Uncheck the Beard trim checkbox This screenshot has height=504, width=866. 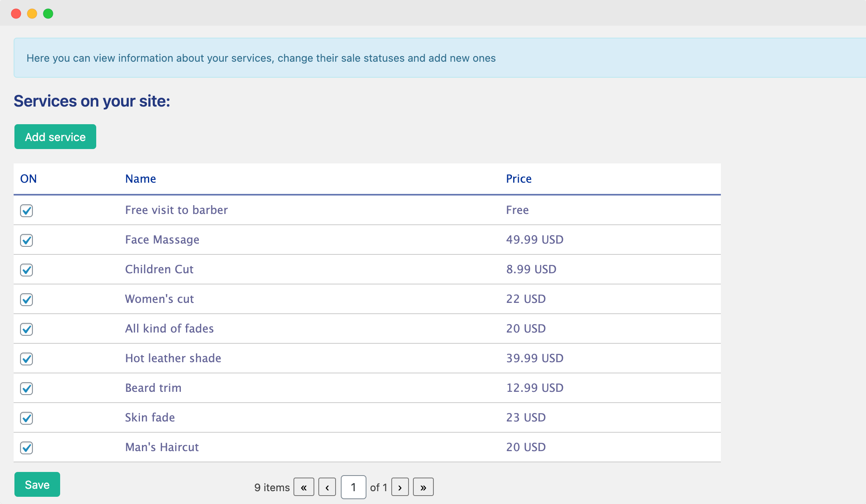pos(26,388)
